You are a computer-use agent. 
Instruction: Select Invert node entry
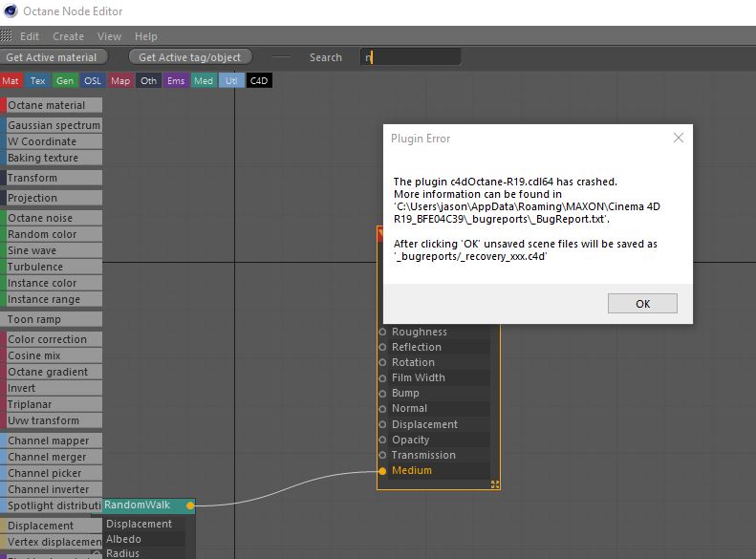pos(51,388)
